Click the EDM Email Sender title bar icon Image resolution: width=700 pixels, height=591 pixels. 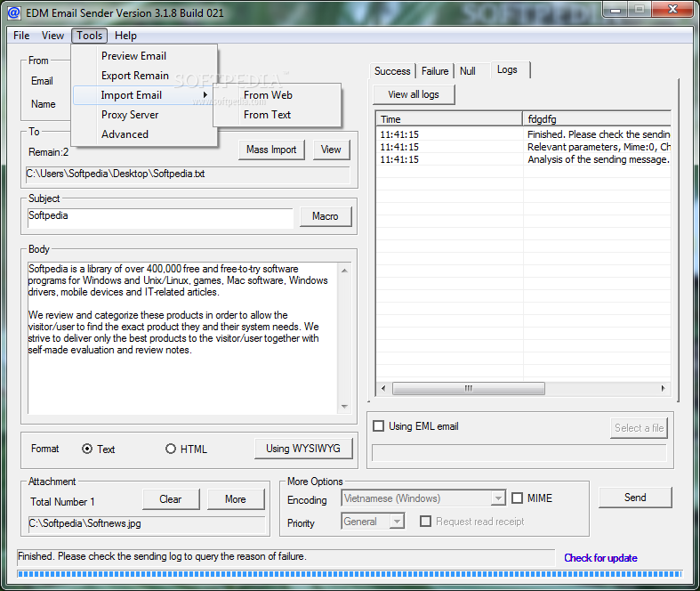coord(14,12)
